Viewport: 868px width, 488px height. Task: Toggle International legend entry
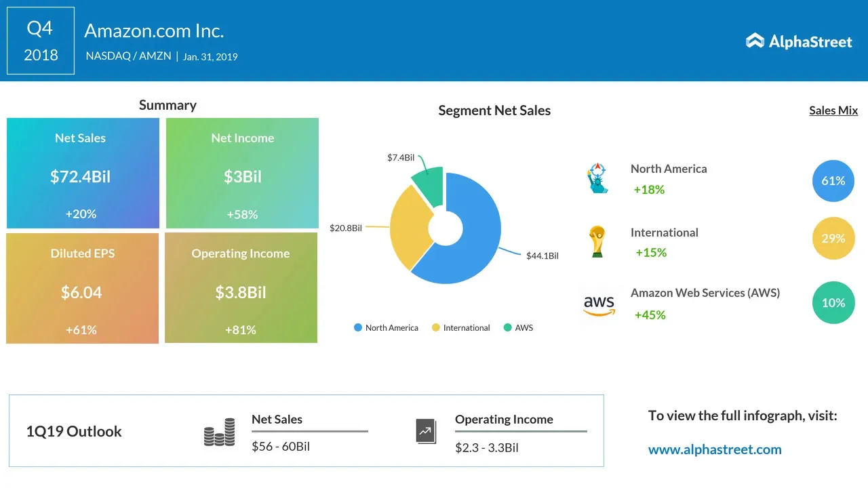pyautogui.click(x=461, y=328)
